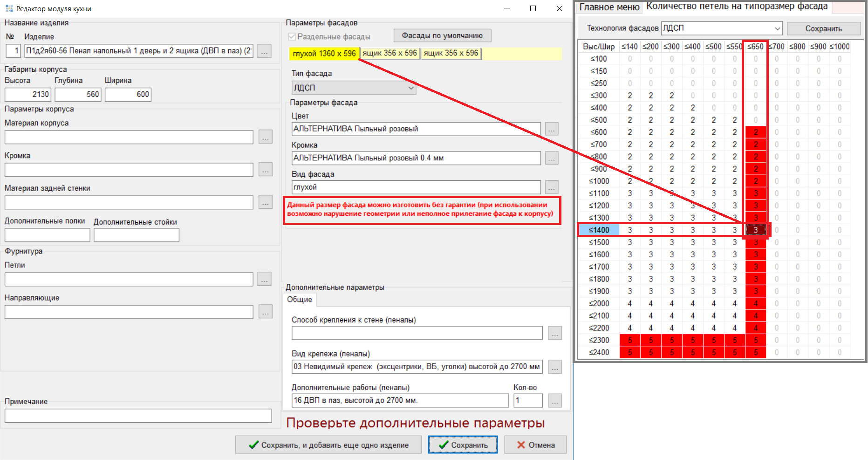Click the Фасады по умолчанию button
Viewport: 868px width, 460px height.
coord(442,35)
